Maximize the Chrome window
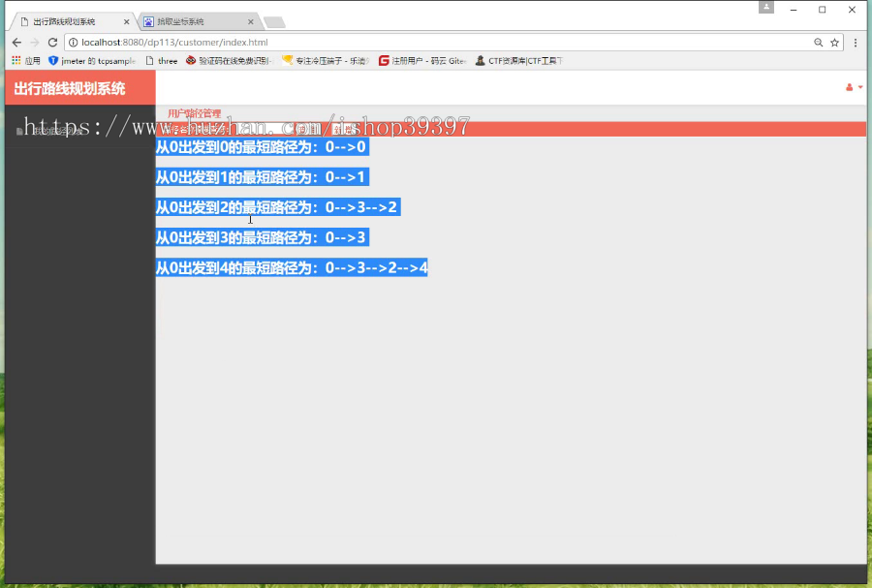Screen dimensions: 872x588 (x=823, y=10)
